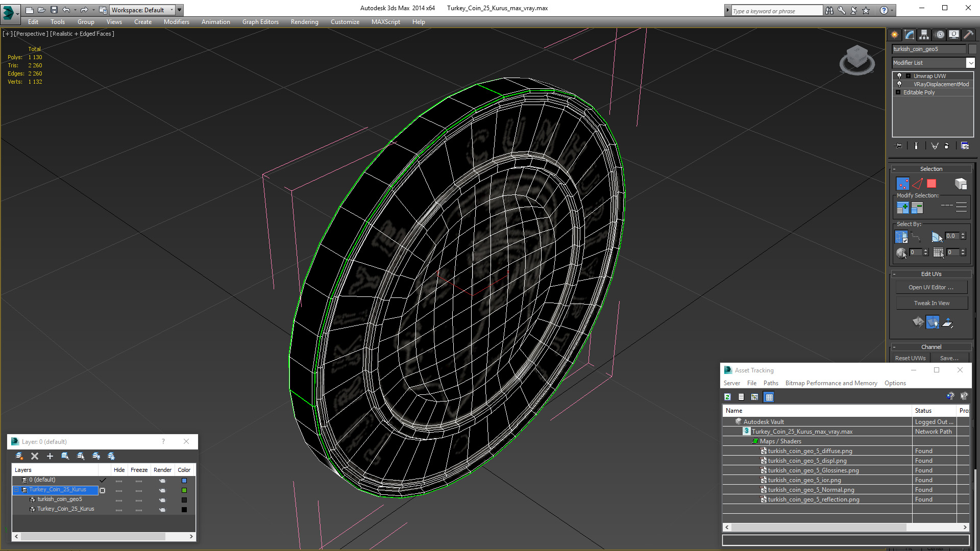Click Remove Modifier trash icon
The image size is (980, 551).
pos(947,146)
